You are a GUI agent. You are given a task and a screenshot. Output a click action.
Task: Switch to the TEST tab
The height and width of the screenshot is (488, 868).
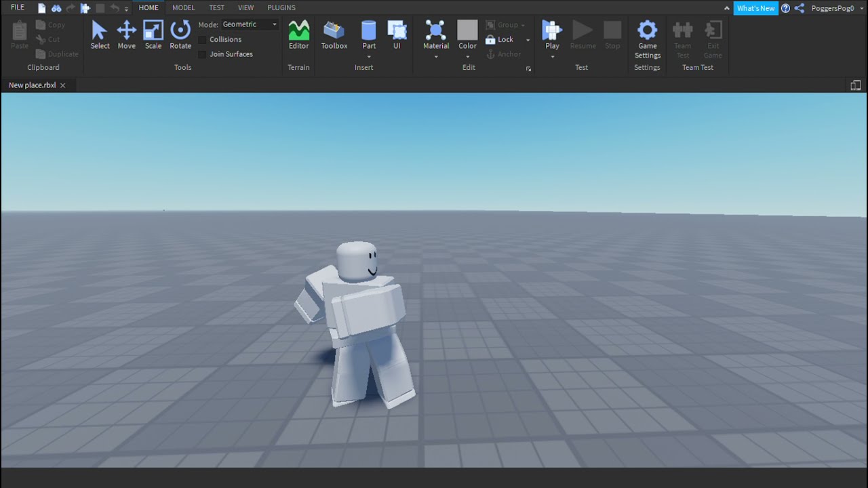(x=216, y=7)
